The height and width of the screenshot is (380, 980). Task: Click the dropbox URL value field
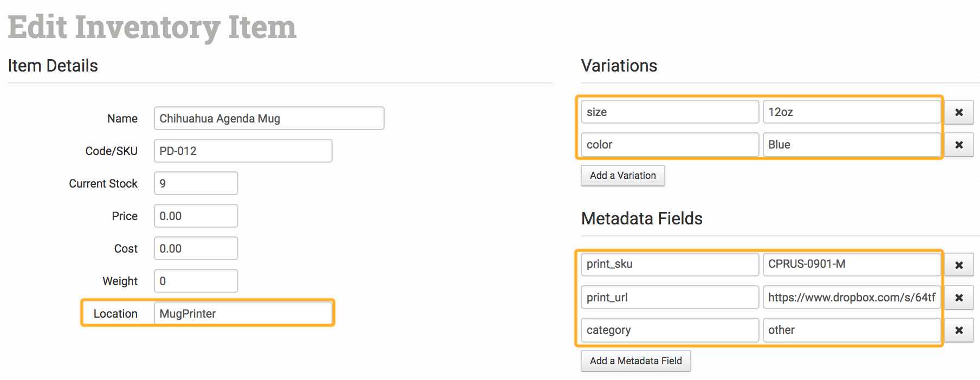click(x=851, y=298)
